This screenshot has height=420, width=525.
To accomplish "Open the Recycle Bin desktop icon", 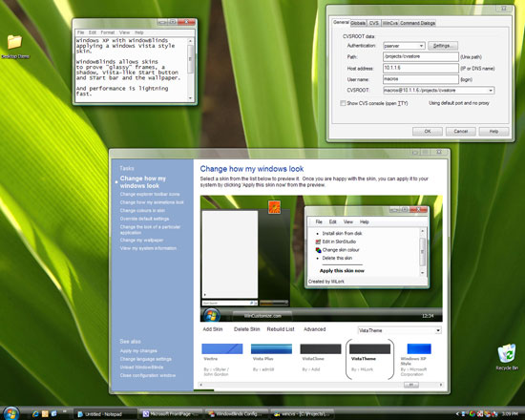I will 507,353.
